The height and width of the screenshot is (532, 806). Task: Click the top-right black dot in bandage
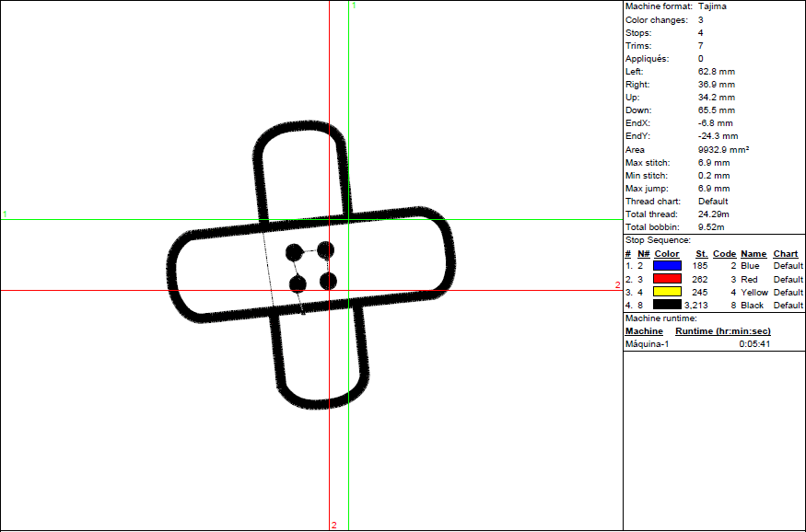point(325,249)
